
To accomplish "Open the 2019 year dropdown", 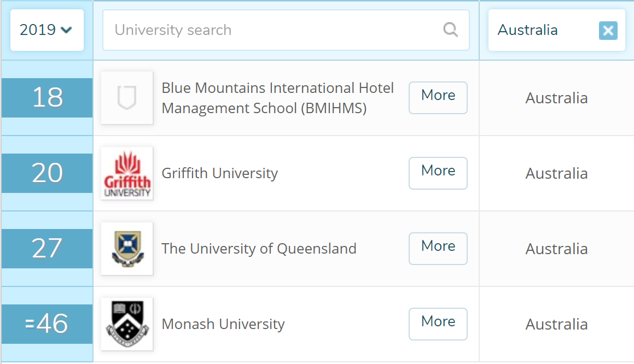I will [46, 30].
